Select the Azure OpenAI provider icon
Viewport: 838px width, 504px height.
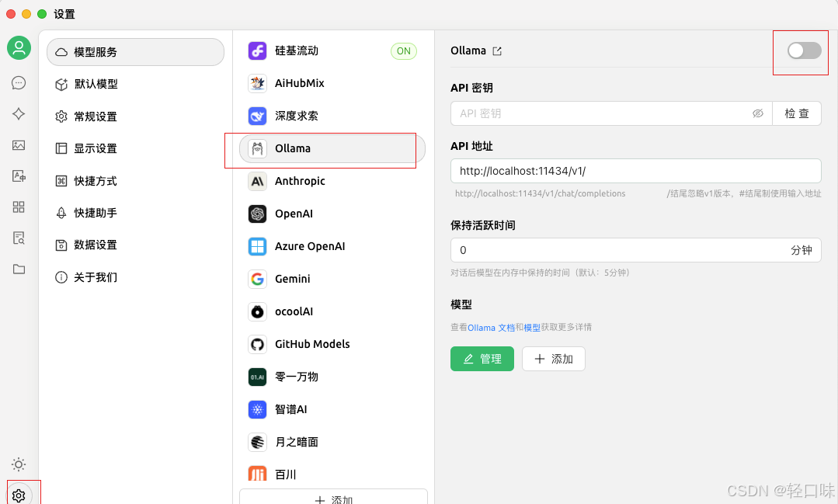click(258, 246)
